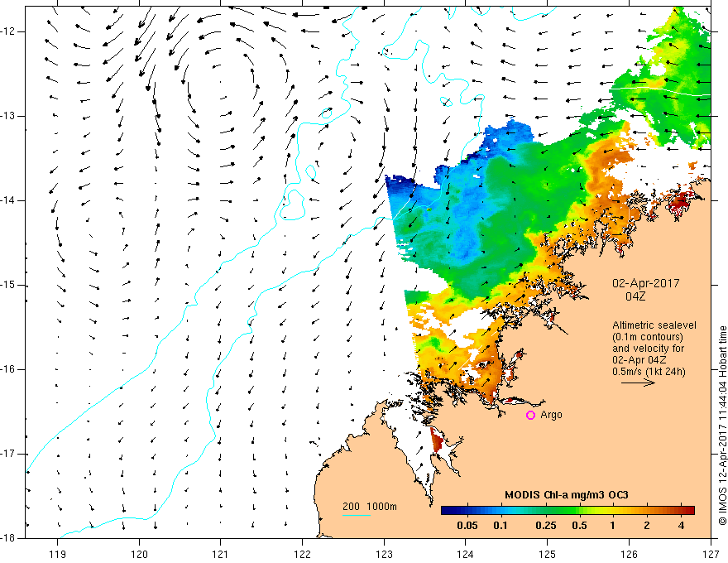Click the latitude axis label -18
The image size is (728, 563).
(8, 538)
